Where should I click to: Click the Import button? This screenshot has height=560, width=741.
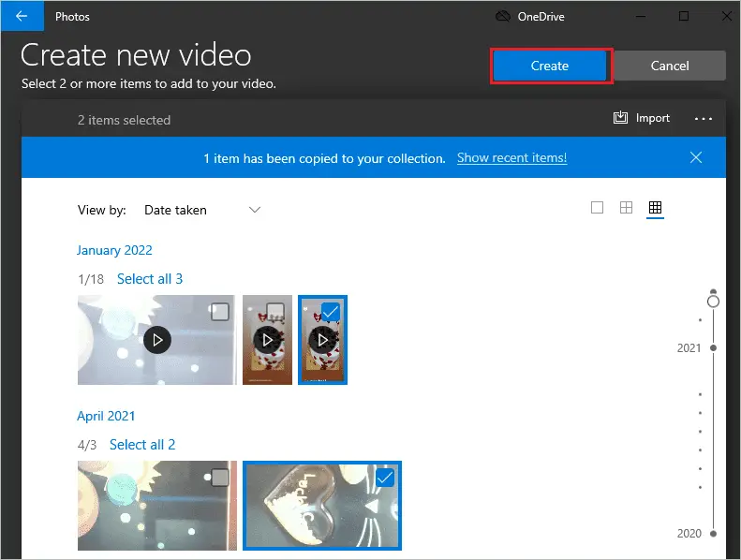[642, 118]
